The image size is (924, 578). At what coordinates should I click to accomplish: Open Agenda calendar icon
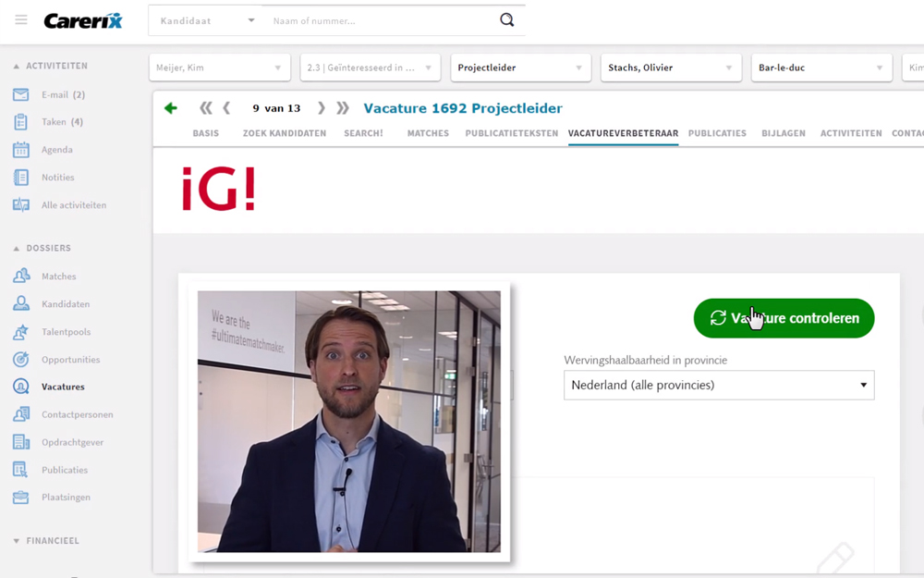point(20,149)
